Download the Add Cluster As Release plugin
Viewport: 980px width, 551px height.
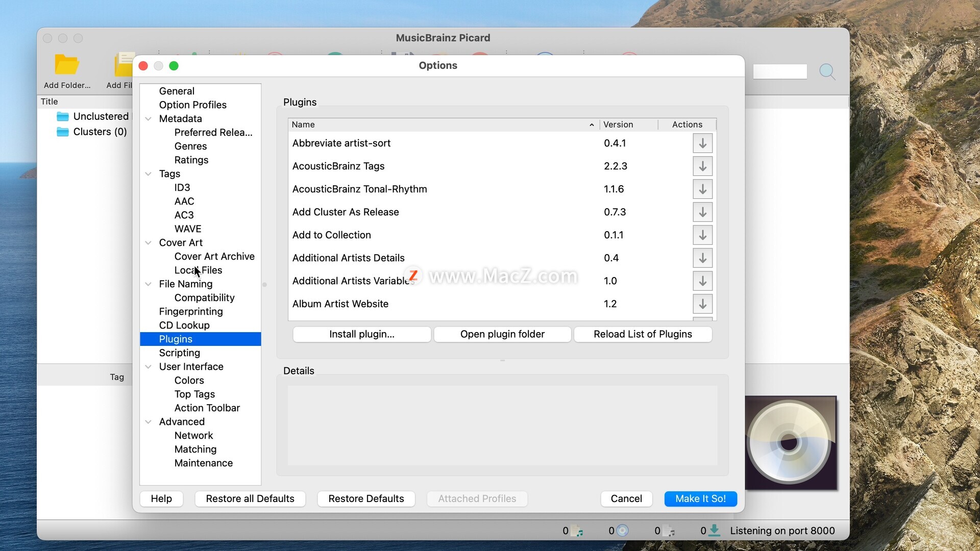pos(702,212)
